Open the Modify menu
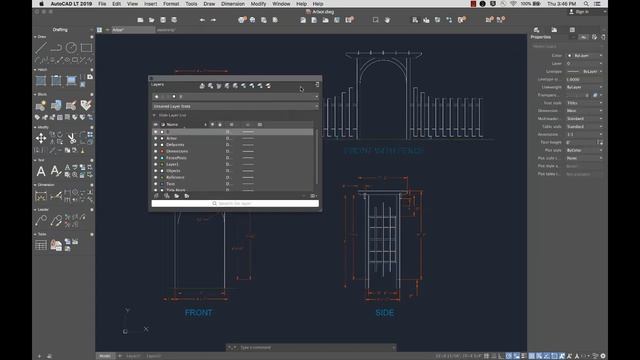 pyautogui.click(x=258, y=4)
